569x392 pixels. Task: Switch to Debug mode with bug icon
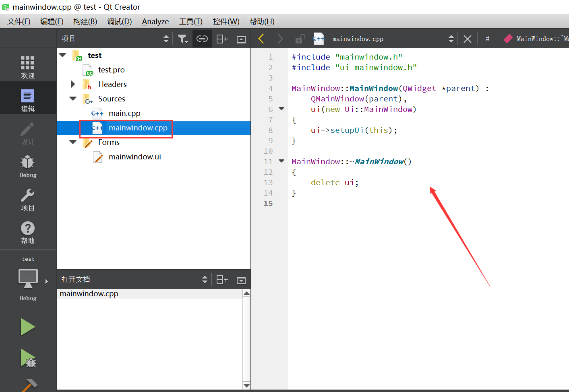[28, 166]
